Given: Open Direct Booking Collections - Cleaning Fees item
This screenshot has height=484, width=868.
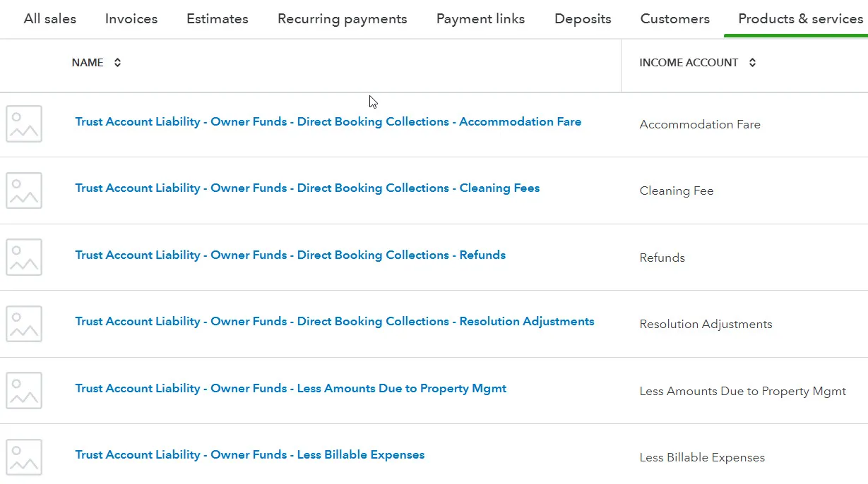Looking at the screenshot, I should (307, 188).
